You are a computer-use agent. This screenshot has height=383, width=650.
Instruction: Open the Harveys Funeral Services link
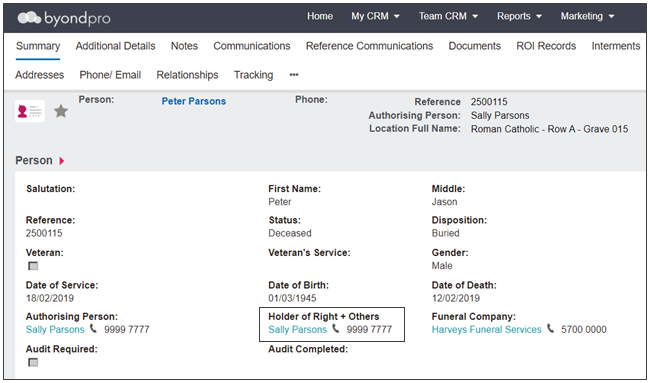pos(487,330)
